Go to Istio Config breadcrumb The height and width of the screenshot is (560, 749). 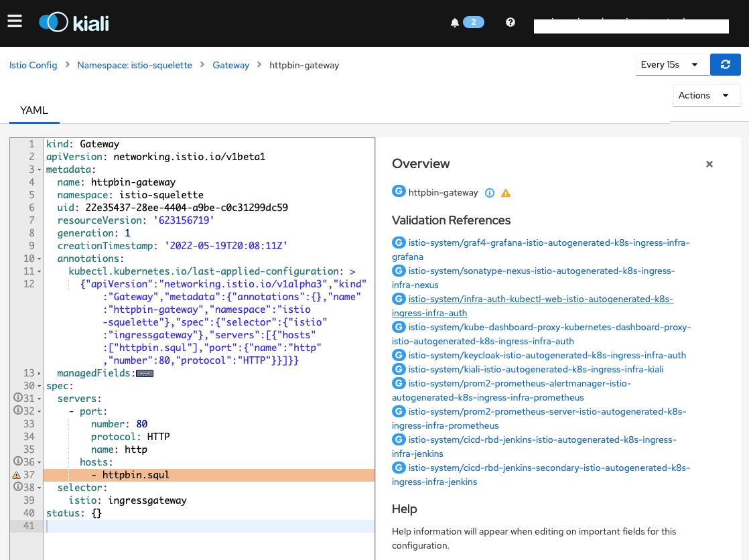(x=33, y=65)
